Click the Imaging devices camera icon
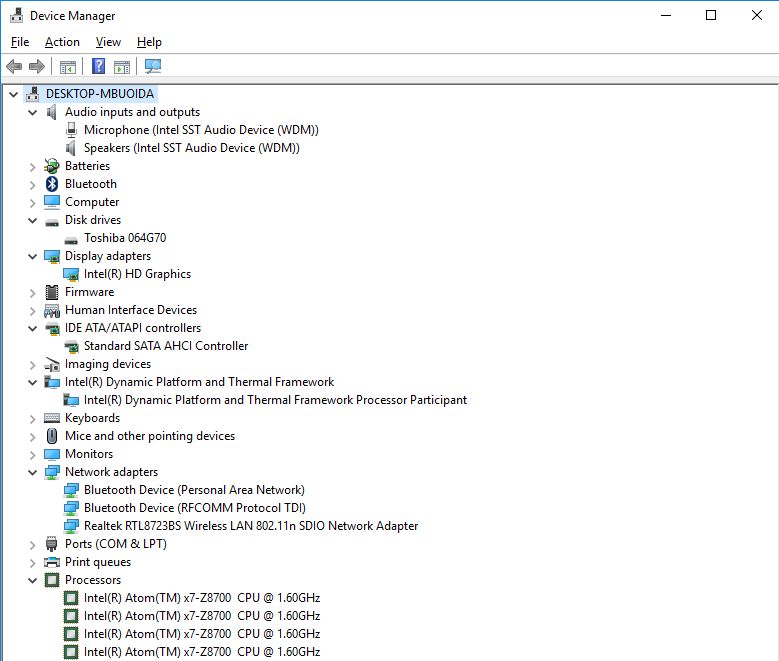779x661 pixels. pyautogui.click(x=52, y=364)
